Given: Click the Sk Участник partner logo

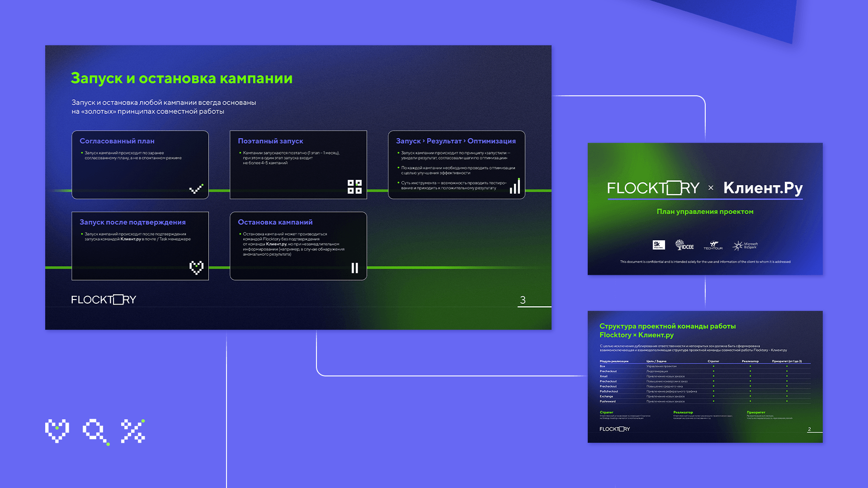Looking at the screenshot, I should pyautogui.click(x=659, y=245).
